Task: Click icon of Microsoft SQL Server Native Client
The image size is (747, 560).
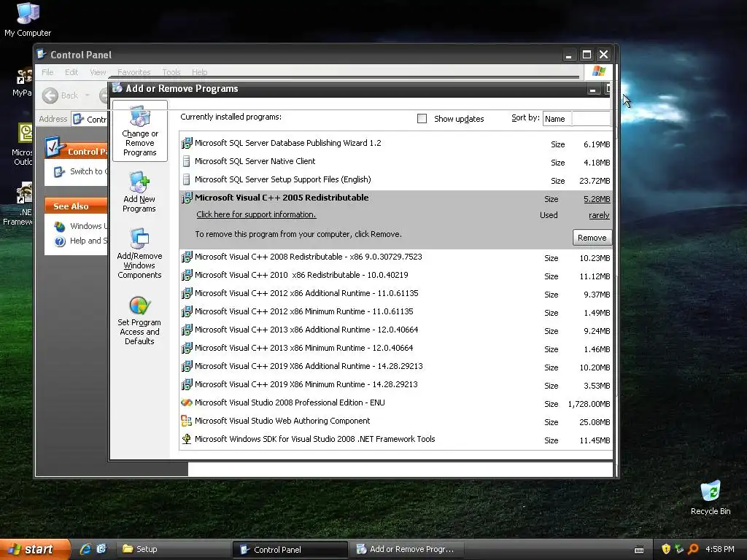Action: [187, 161]
